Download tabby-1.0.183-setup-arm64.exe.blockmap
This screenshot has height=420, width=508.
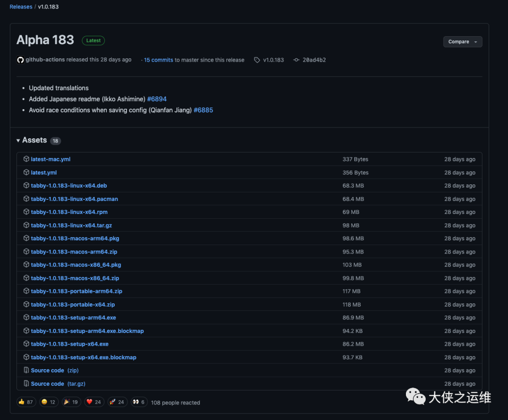click(x=87, y=331)
